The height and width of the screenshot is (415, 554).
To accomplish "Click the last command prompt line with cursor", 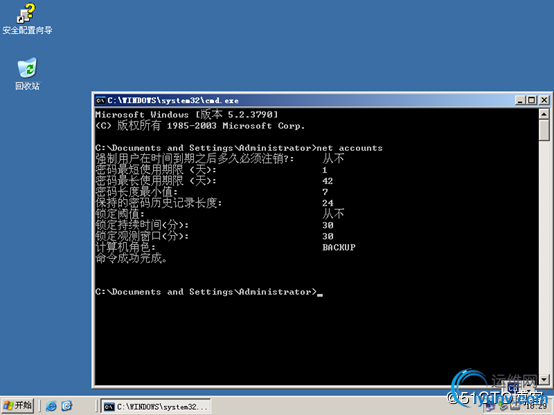I will [x=209, y=292].
